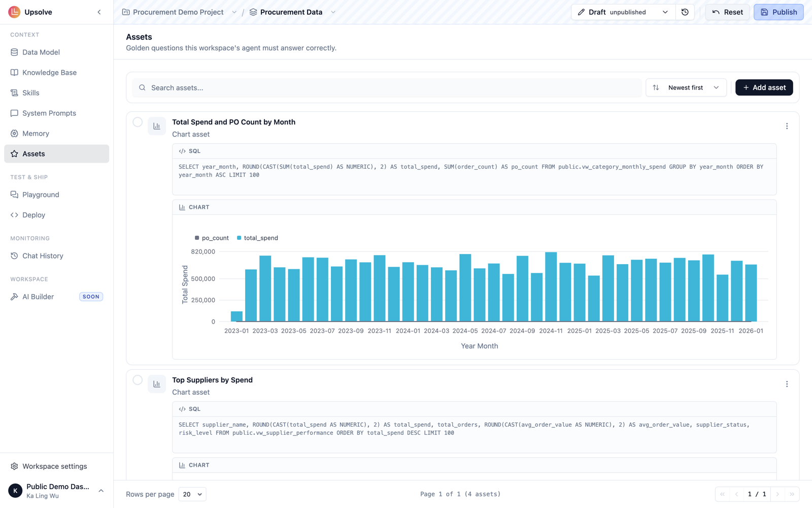Screen dimensions: 812x508
Task: Open System Prompts page
Action: (x=56, y=113)
